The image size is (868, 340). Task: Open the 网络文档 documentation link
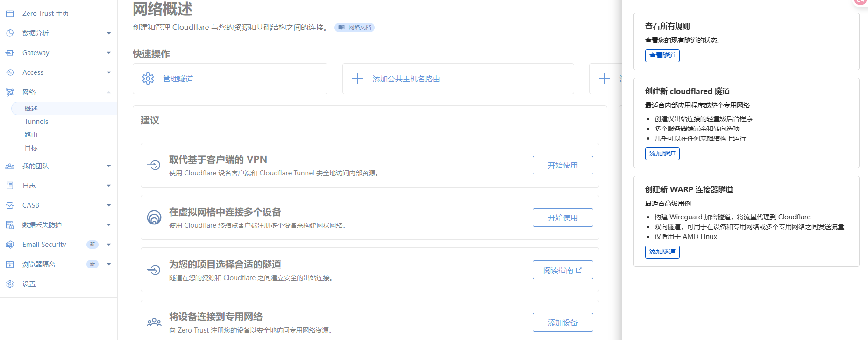(x=355, y=28)
